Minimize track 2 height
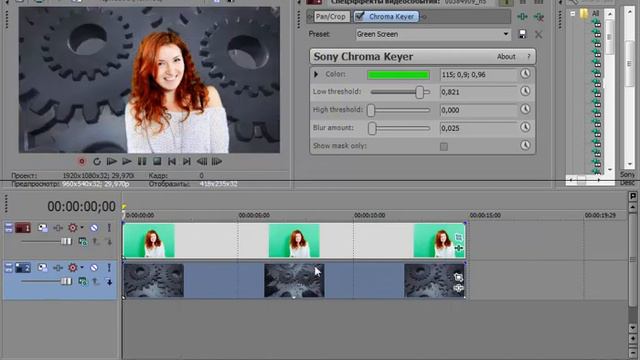Screen dimensions: 640x360 click(x=9, y=268)
